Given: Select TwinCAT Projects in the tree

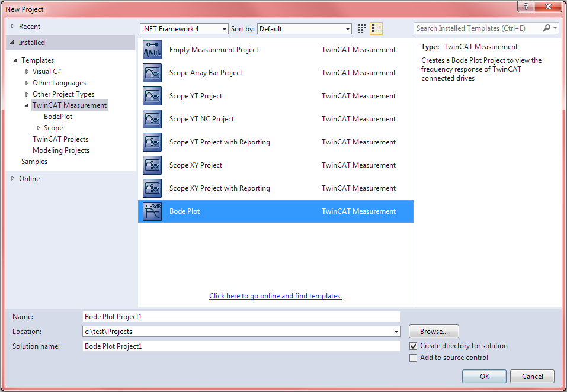Looking at the screenshot, I should (x=60, y=139).
